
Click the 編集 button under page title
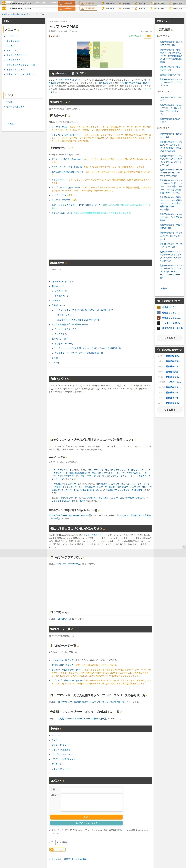(x=147, y=36)
